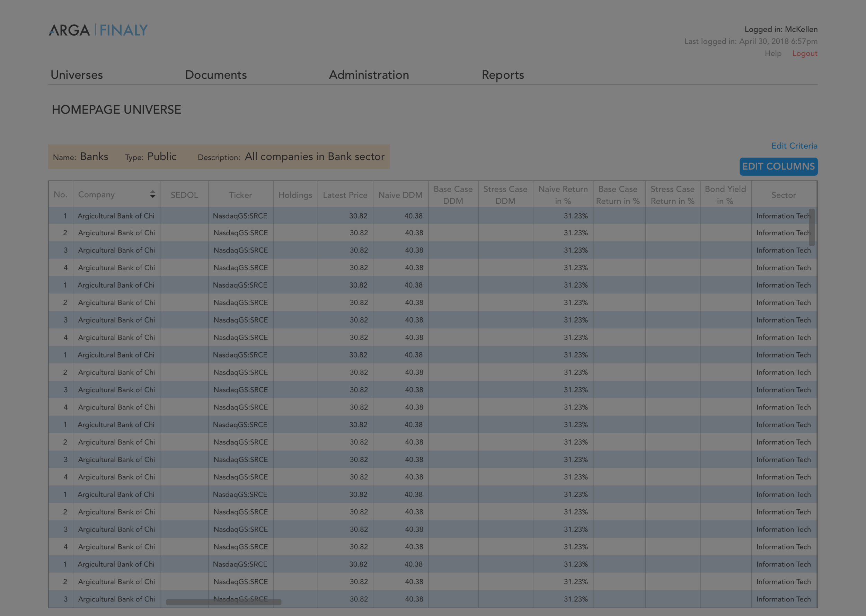
Task: Click the No. column header
Action: point(61,195)
